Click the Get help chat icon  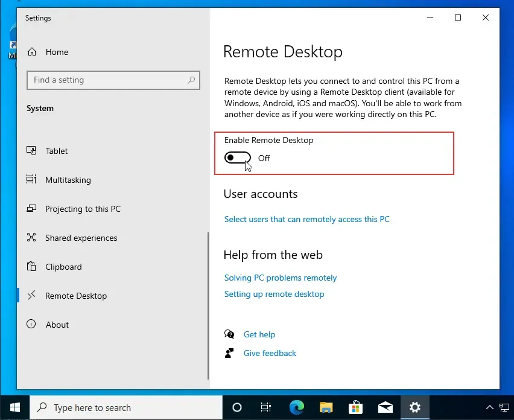[229, 334]
